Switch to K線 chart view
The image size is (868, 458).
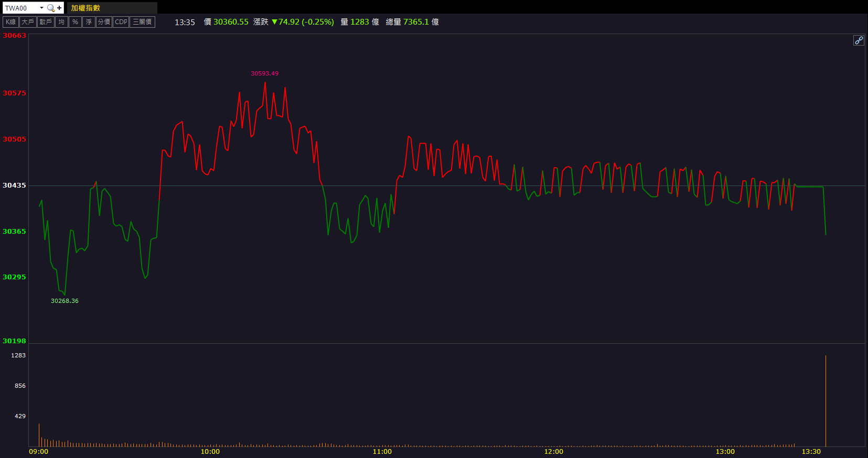10,22
